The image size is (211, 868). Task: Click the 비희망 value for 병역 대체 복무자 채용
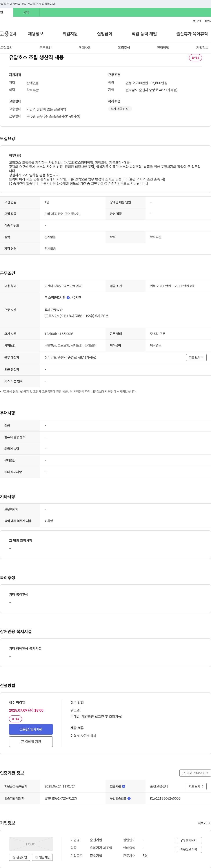click(49, 521)
